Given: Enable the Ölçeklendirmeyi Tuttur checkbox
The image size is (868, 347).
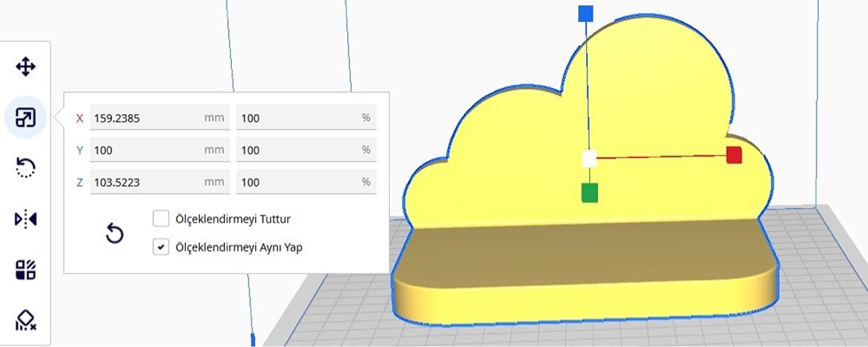Looking at the screenshot, I should 161,219.
